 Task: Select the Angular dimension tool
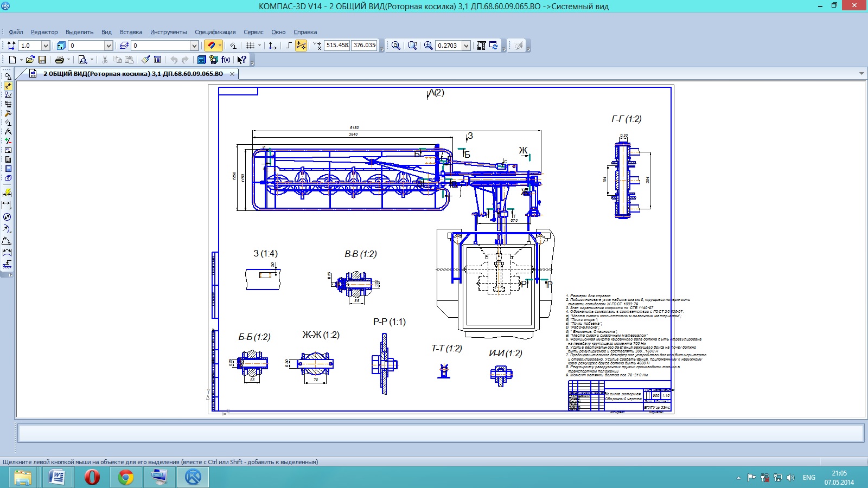click(x=7, y=241)
